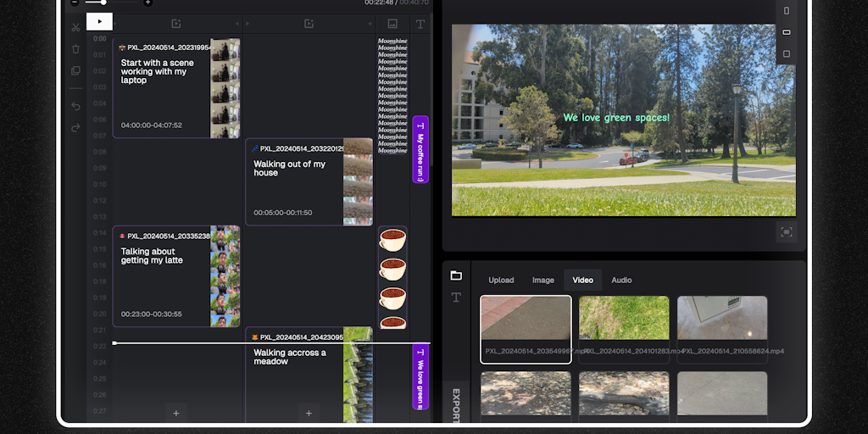Switch to the Upload tab
This screenshot has height=434, width=868.
[x=501, y=280]
